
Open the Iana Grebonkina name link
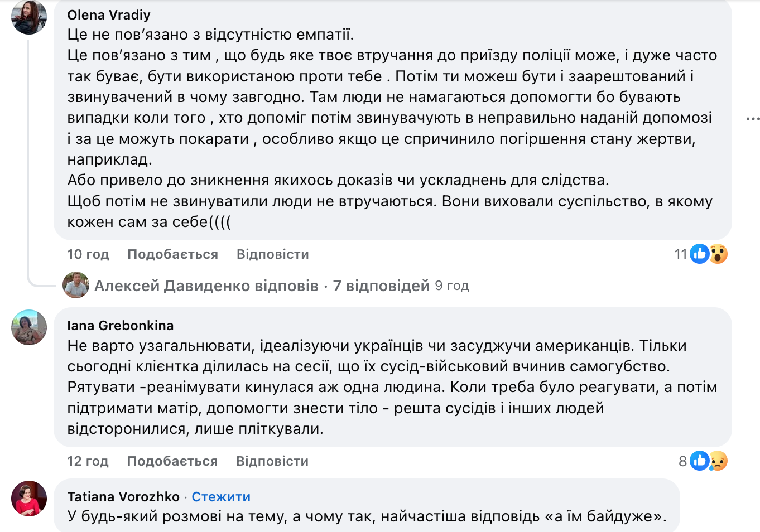click(x=121, y=326)
